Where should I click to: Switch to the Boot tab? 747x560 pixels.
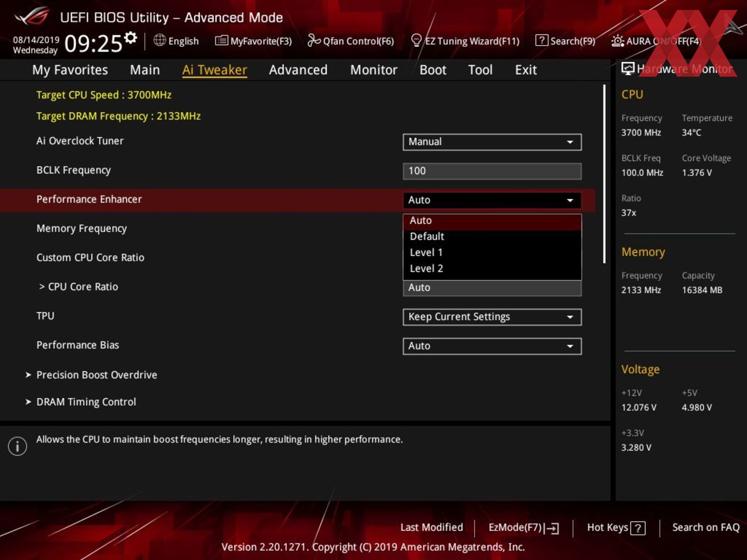tap(433, 70)
